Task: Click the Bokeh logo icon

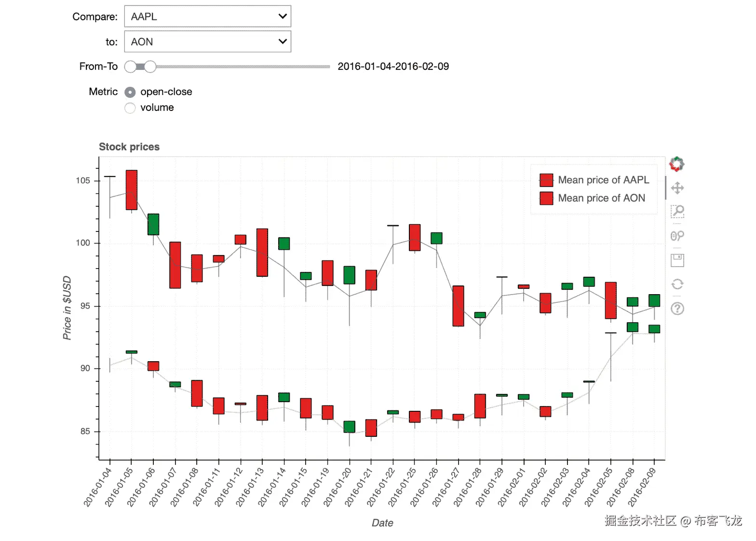Action: point(677,163)
